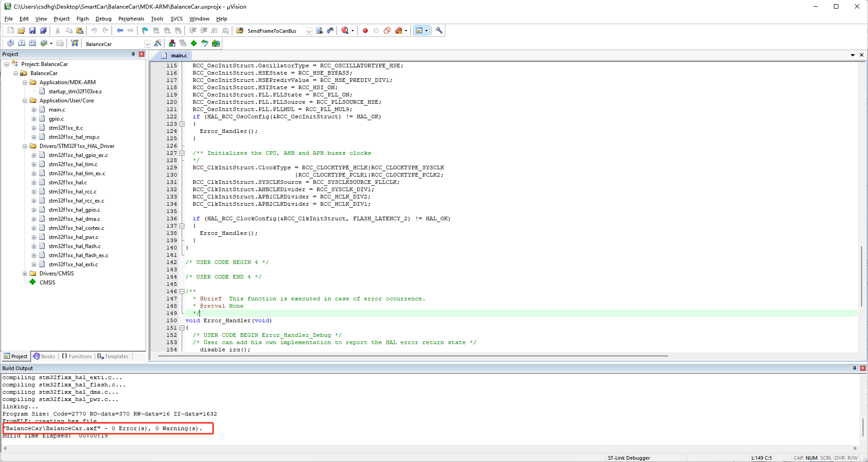
Task: Rebuild all target files icon
Action: tap(32, 43)
